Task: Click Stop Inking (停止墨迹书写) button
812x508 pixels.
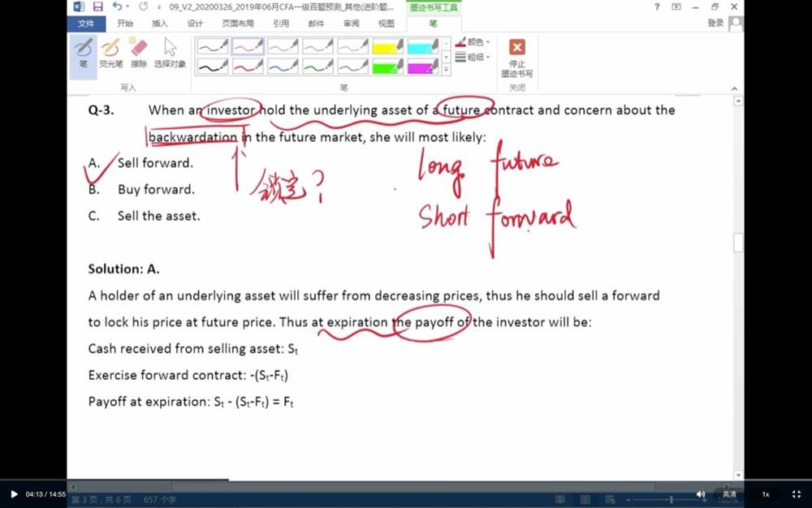Action: 517,55
